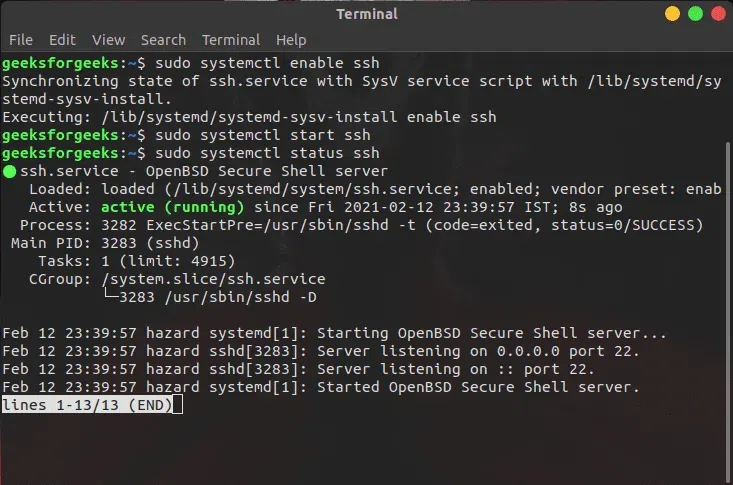Screen dimensions: 733x485
Task: Open the View menu
Action: (x=108, y=40)
